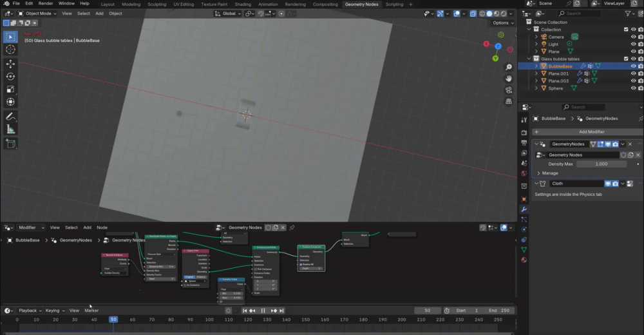Screen dimensions: 644x335
Task: Activate the Rotate tool
Action: coord(10,77)
